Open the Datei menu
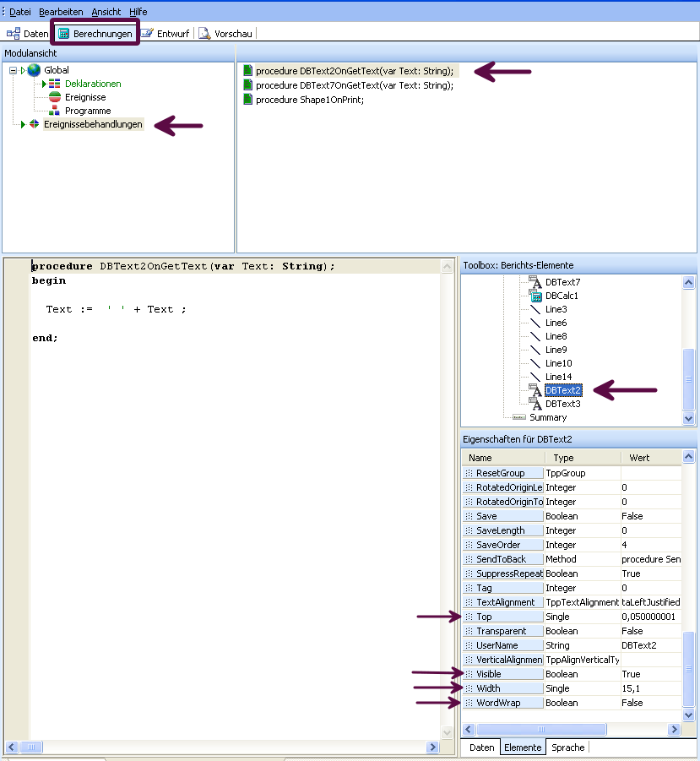This screenshot has height=761, width=700. point(20,12)
